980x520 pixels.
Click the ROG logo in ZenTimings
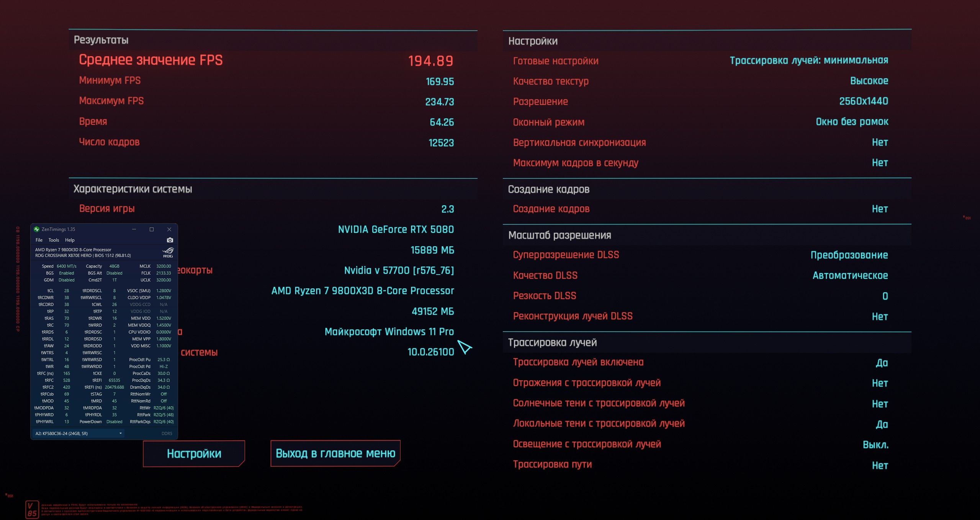[168, 252]
